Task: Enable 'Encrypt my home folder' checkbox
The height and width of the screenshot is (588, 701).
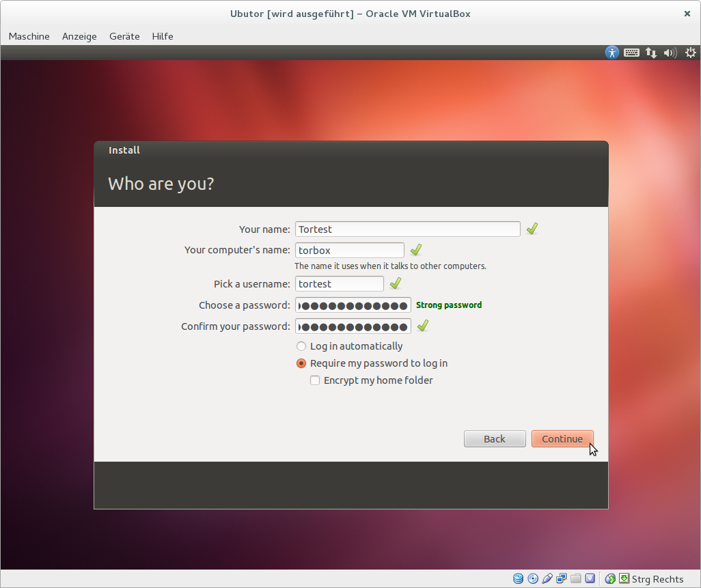Action: (x=315, y=380)
